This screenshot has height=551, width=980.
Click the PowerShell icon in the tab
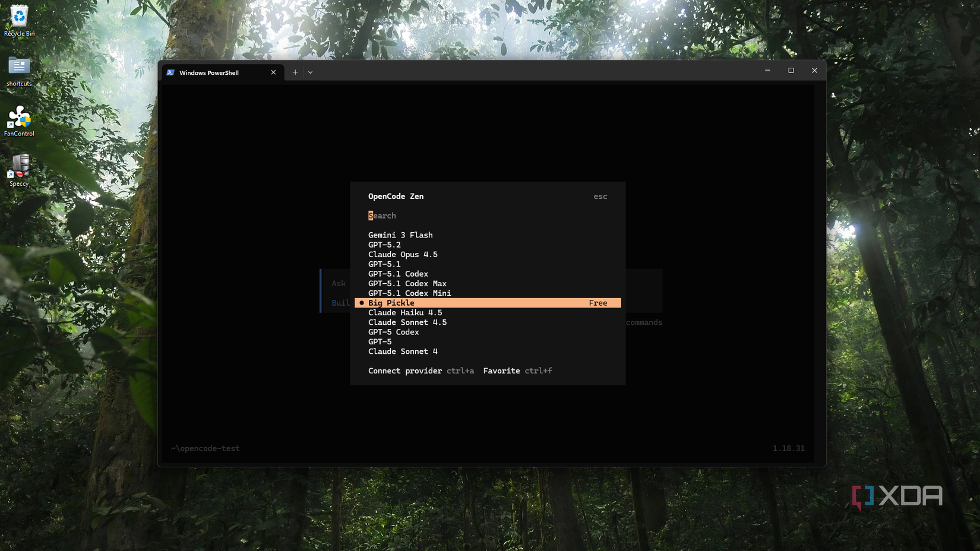tap(170, 72)
